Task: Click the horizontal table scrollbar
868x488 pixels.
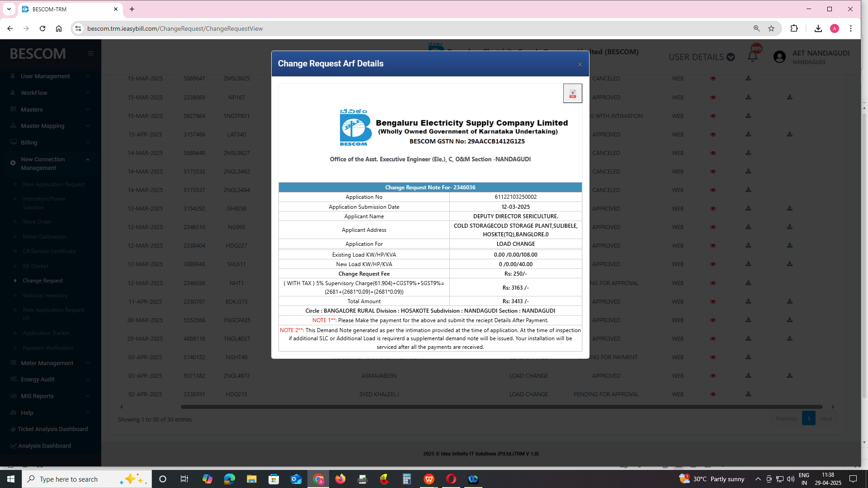Action: point(501,407)
